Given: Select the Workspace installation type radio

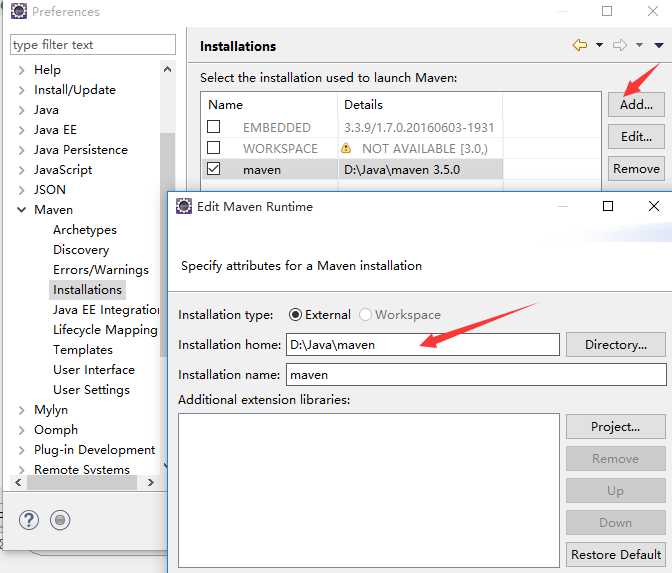Looking at the screenshot, I should (x=365, y=315).
